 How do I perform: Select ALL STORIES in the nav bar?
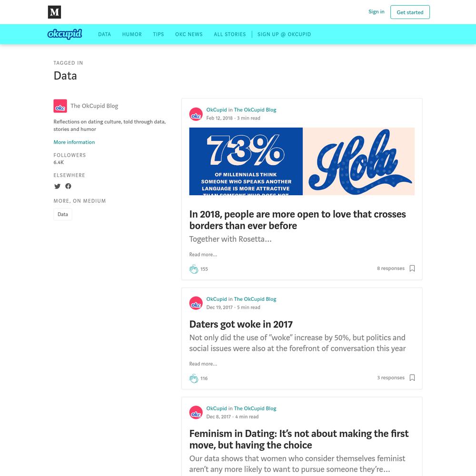point(230,34)
